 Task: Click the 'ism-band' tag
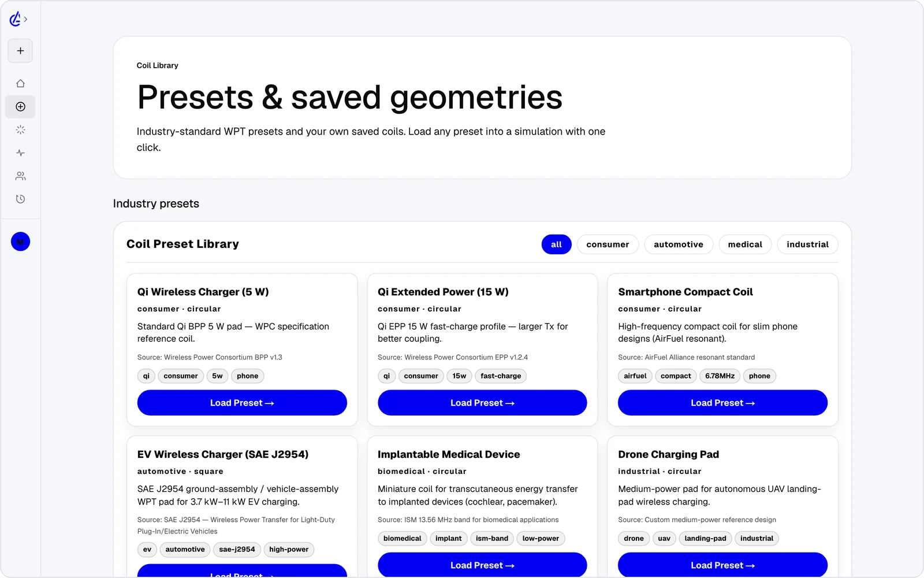(492, 539)
